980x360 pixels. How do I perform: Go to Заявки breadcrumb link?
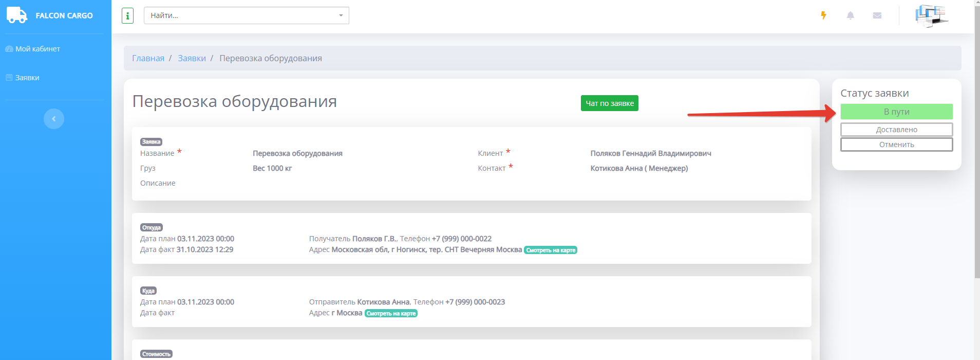click(x=192, y=58)
